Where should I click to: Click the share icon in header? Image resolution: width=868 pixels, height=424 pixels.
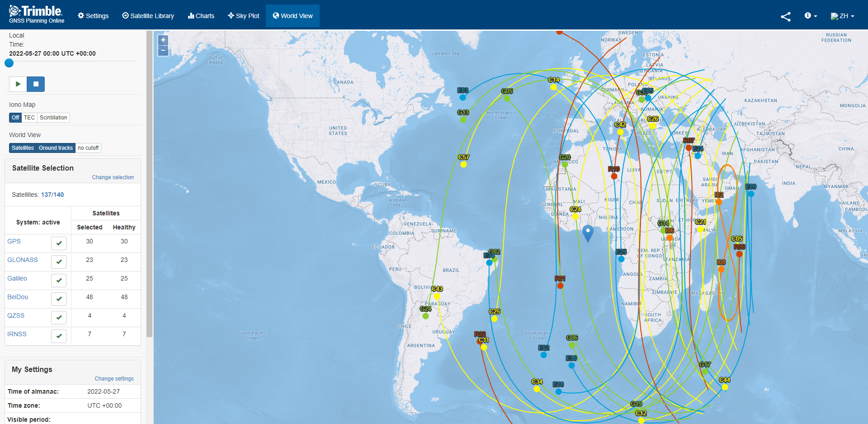pyautogui.click(x=785, y=17)
